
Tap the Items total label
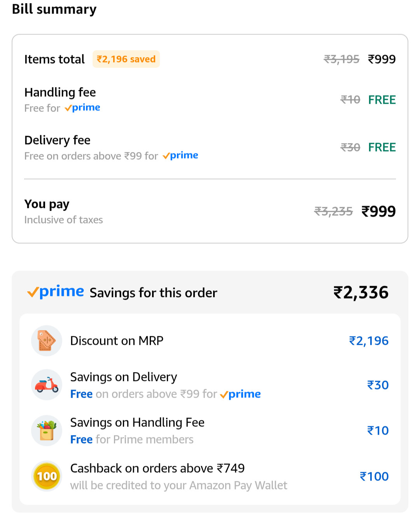54,59
